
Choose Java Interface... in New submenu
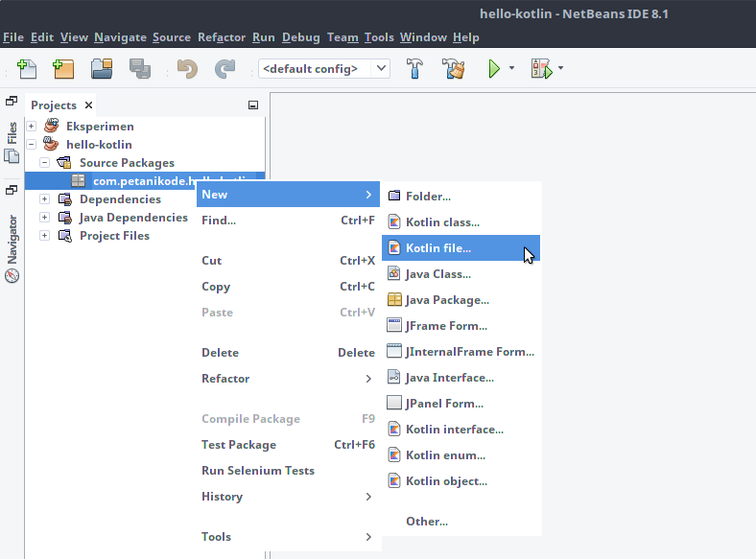tap(461, 378)
